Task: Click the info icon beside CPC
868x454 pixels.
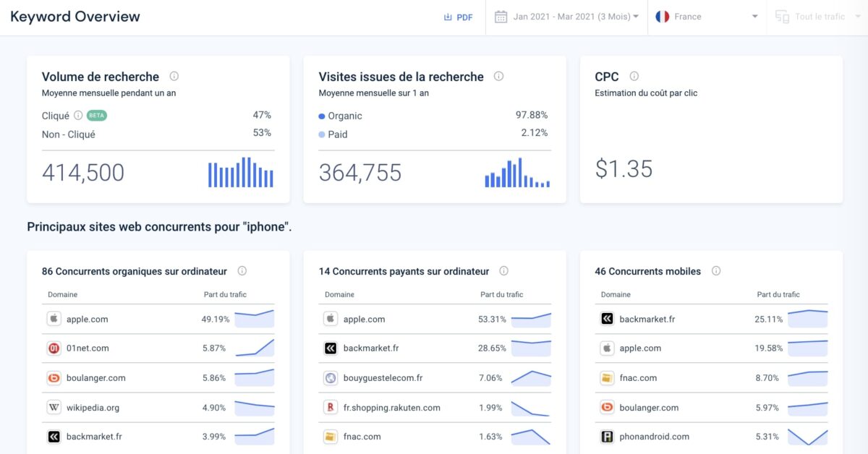Action: coord(634,76)
